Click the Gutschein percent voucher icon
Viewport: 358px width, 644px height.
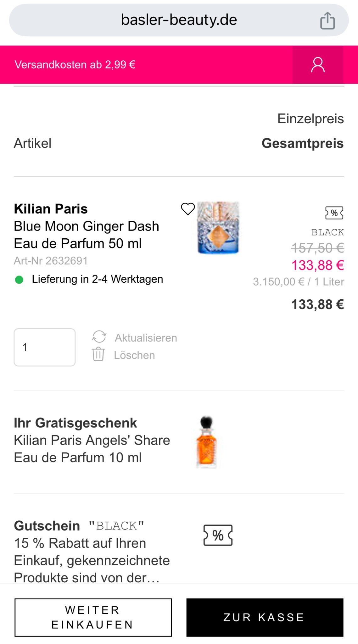218,535
